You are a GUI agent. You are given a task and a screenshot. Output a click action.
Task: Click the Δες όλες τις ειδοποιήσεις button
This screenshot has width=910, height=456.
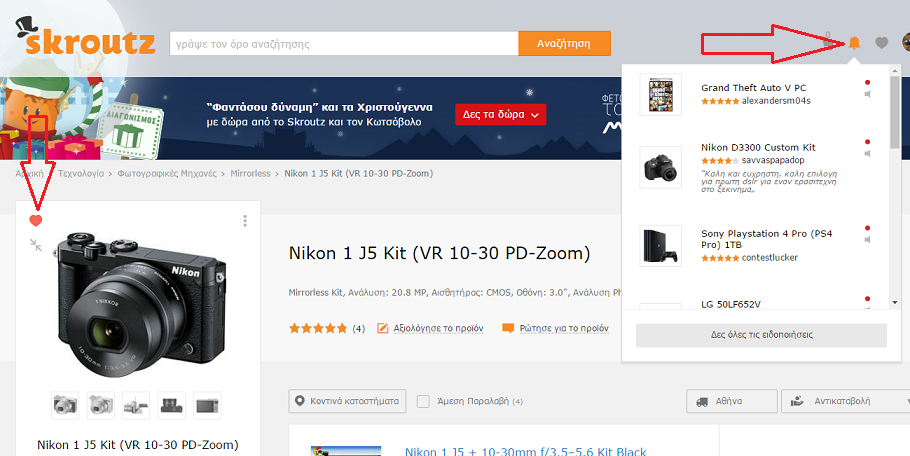pos(761,335)
